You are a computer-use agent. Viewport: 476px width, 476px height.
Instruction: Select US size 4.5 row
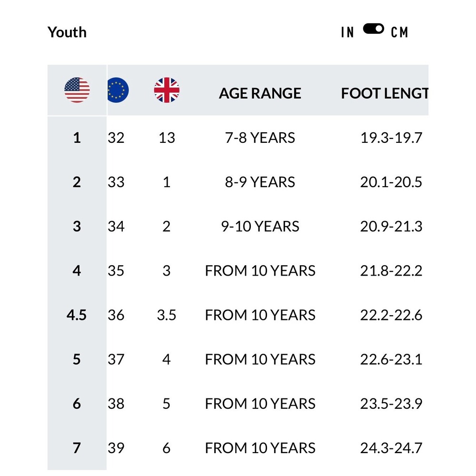coord(238,315)
